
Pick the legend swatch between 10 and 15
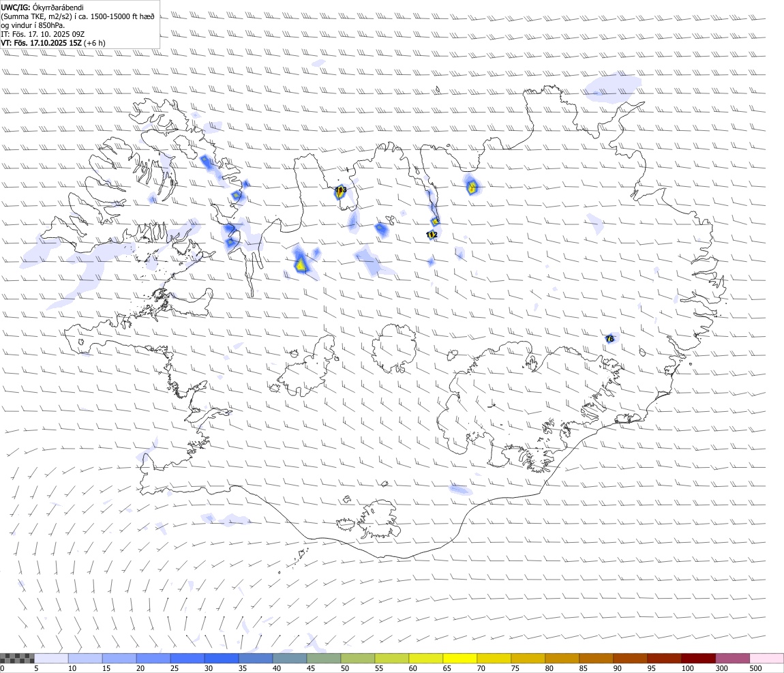tap(85, 658)
